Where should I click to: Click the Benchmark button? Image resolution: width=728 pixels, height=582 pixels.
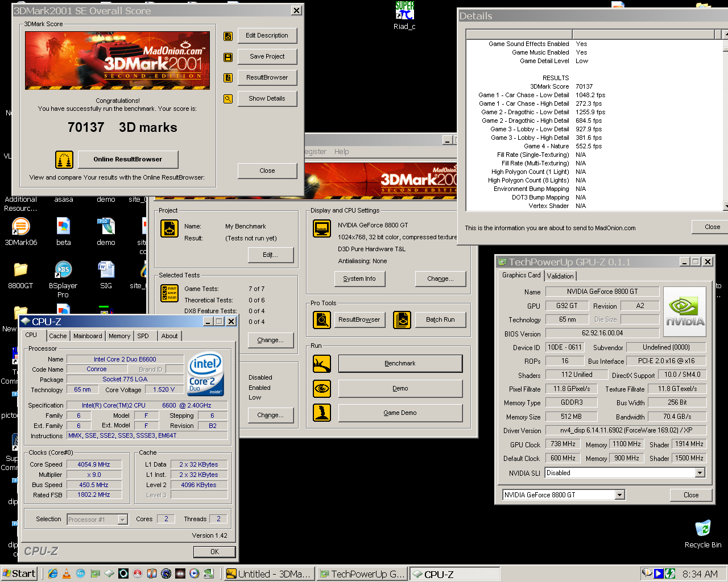400,364
